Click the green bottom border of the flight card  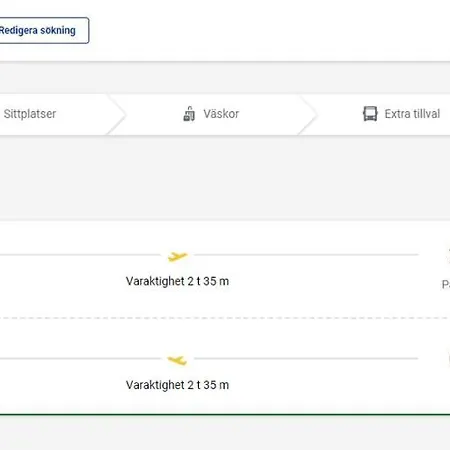tap(225, 415)
